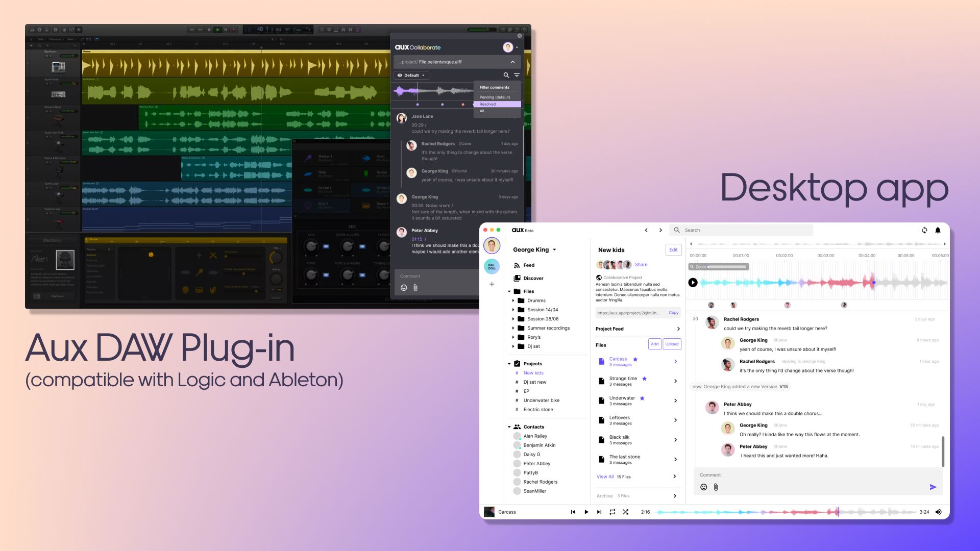The height and width of the screenshot is (551, 980).
Task: Open emoji picker in desktop comment box
Action: pos(703,487)
